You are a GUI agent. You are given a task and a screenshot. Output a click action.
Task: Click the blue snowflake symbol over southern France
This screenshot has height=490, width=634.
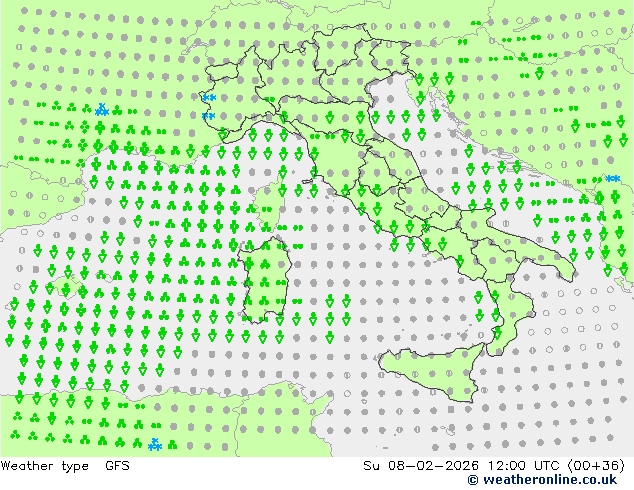point(102,110)
